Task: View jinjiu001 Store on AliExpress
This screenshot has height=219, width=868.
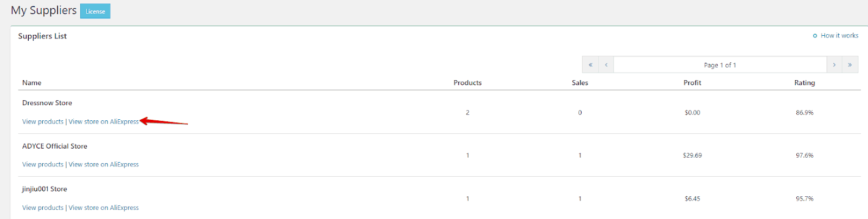Action: click(x=104, y=208)
